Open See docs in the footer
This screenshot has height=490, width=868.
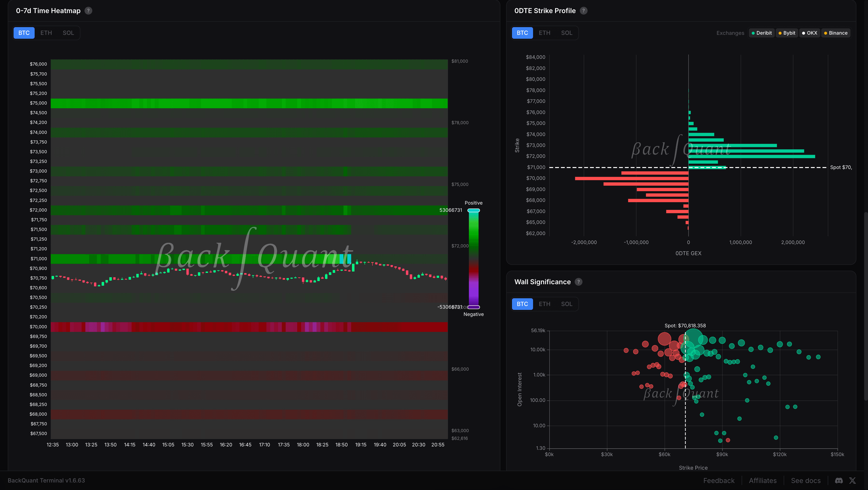click(806, 481)
